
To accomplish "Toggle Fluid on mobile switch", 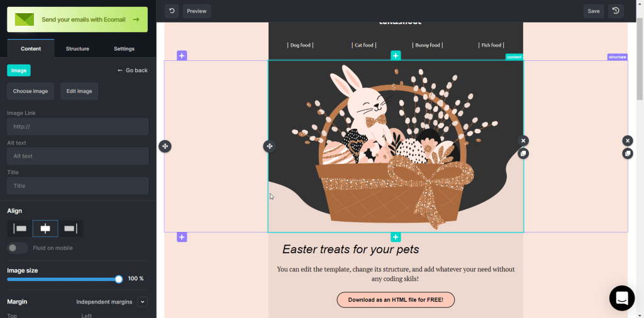I will [x=17, y=248].
